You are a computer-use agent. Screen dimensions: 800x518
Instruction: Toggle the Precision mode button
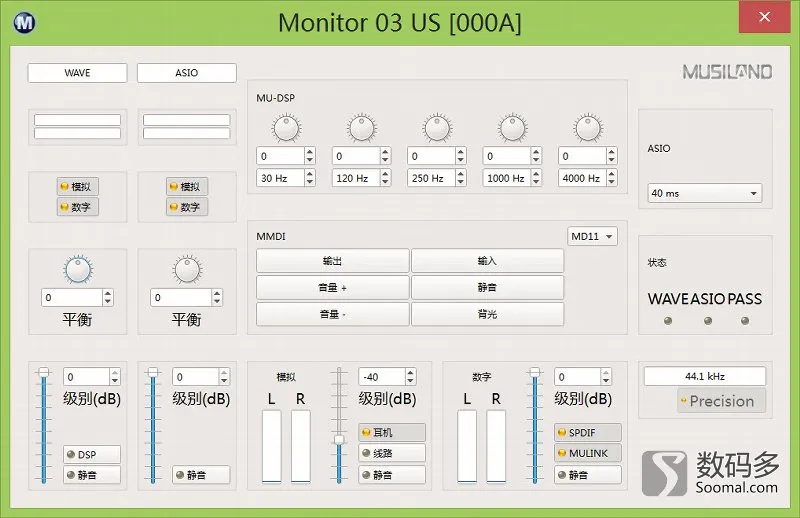pos(721,401)
